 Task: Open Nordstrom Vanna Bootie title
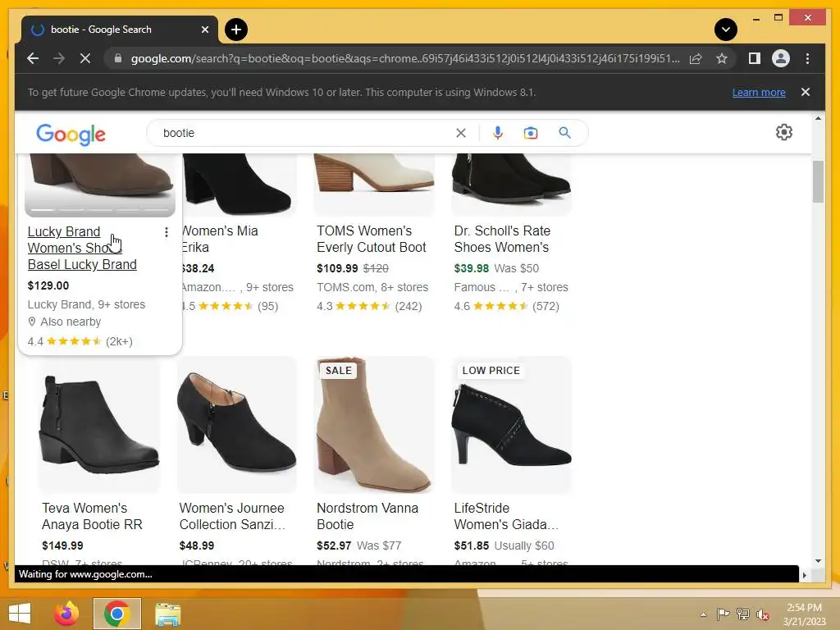pyautogui.click(x=367, y=517)
